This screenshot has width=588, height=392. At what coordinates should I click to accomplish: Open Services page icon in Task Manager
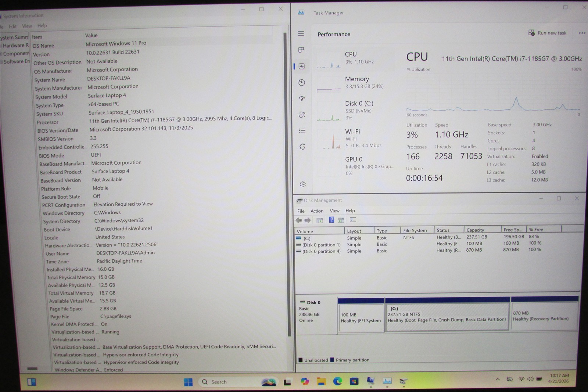pyautogui.click(x=302, y=147)
